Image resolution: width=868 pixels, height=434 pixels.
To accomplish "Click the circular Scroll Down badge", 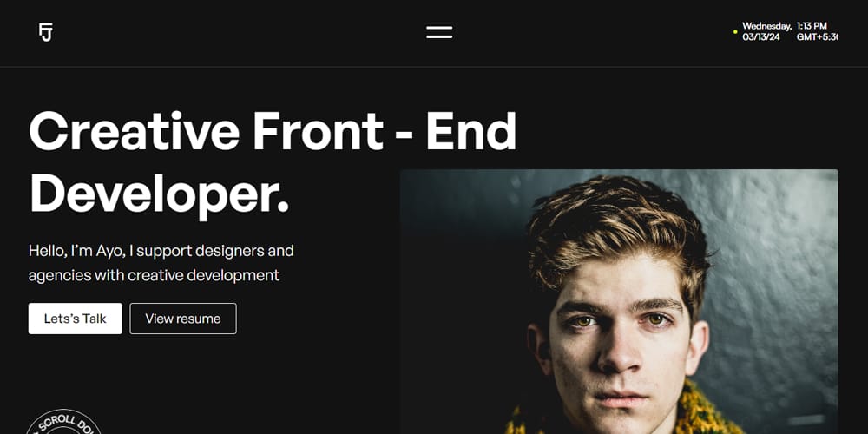I will pos(62,422).
